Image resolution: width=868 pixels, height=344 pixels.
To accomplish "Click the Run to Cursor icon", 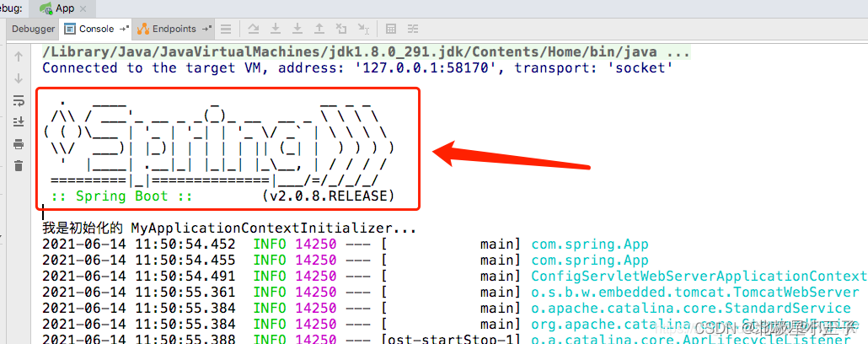I will (x=363, y=29).
